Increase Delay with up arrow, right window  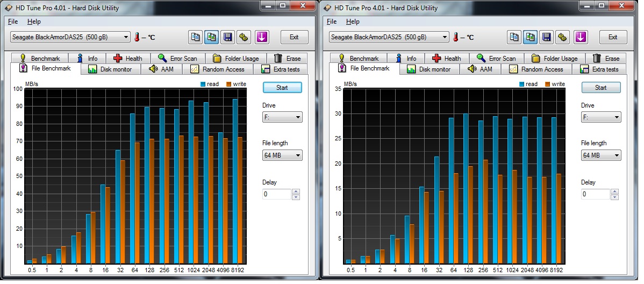[614, 191]
